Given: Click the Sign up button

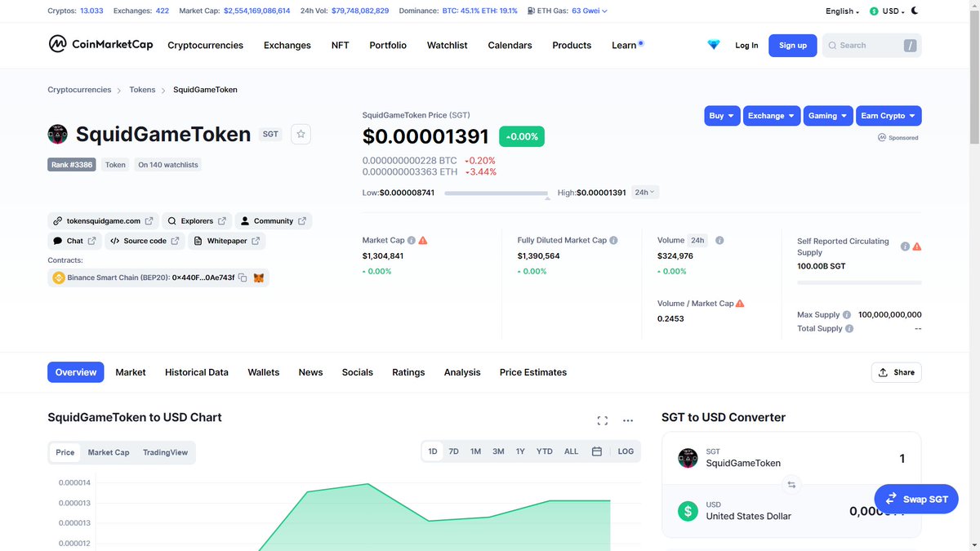Looking at the screenshot, I should [x=792, y=45].
